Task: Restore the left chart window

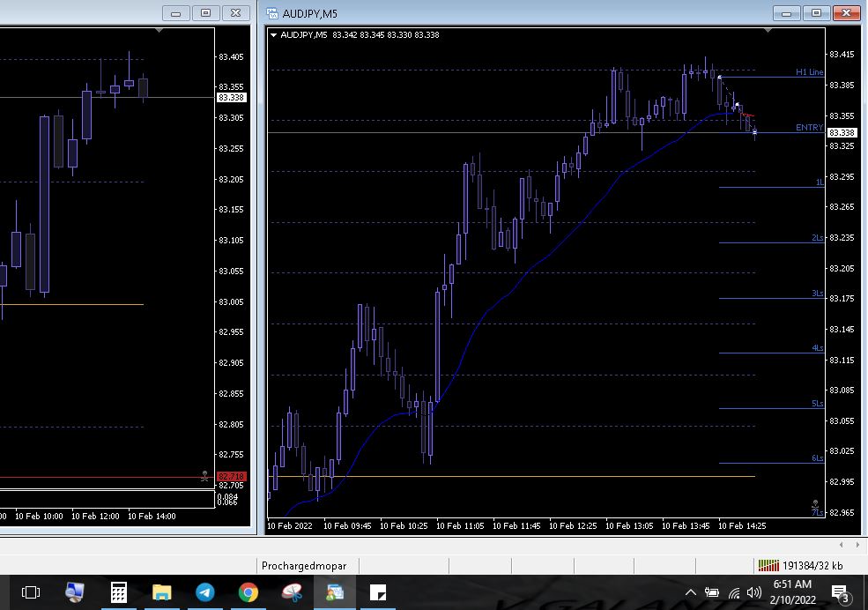Action: click(x=206, y=13)
